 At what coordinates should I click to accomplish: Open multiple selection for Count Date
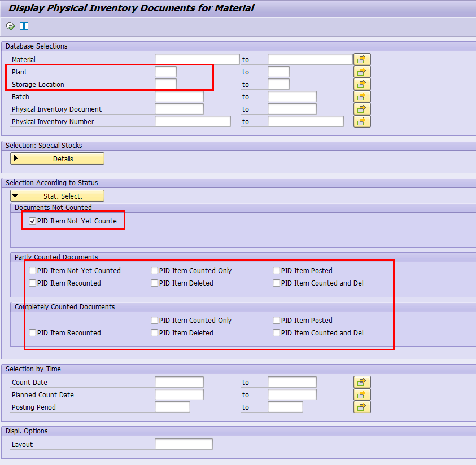point(361,382)
